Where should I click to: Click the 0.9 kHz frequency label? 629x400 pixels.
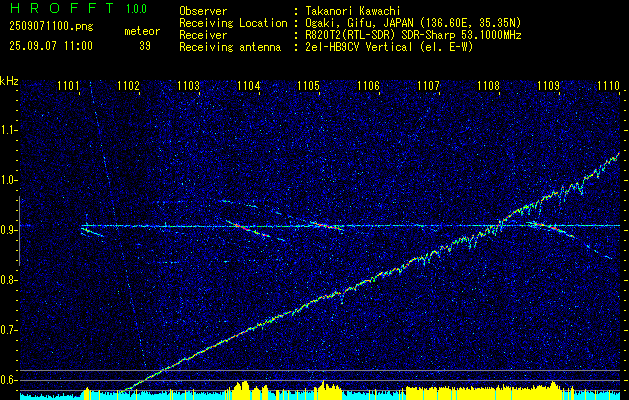(x=8, y=230)
